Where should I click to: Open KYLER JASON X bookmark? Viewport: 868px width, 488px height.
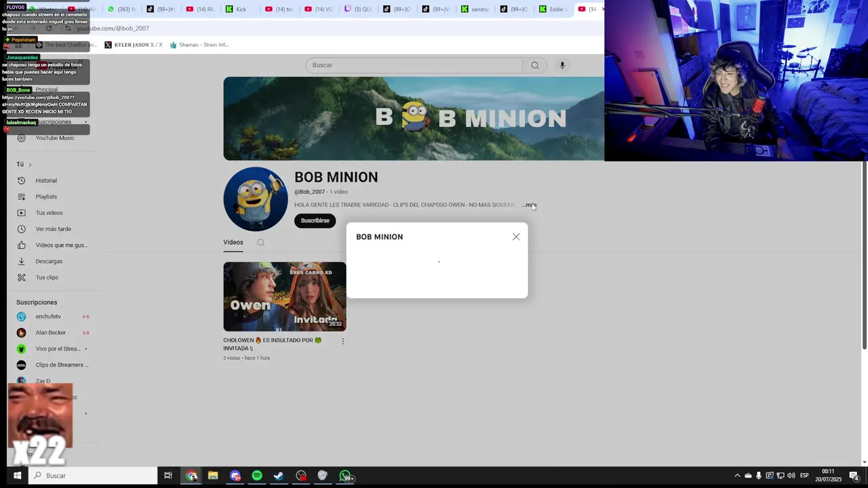point(134,45)
